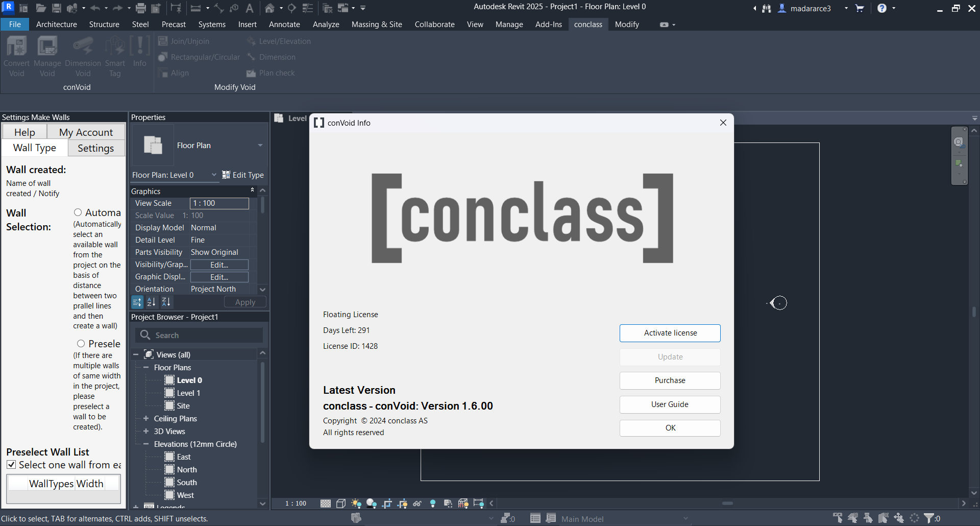Image resolution: width=980 pixels, height=526 pixels.
Task: Open the My Account tab in Make Walls panel
Action: 86,132
